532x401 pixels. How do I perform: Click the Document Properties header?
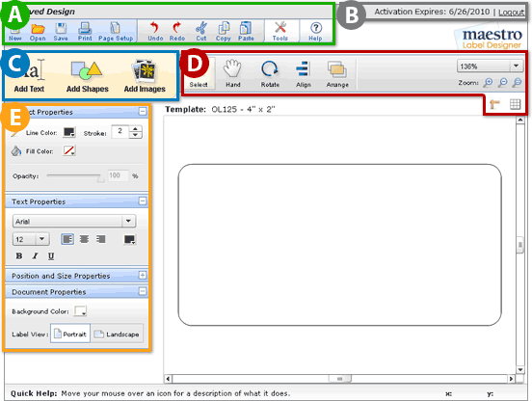pos(77,291)
